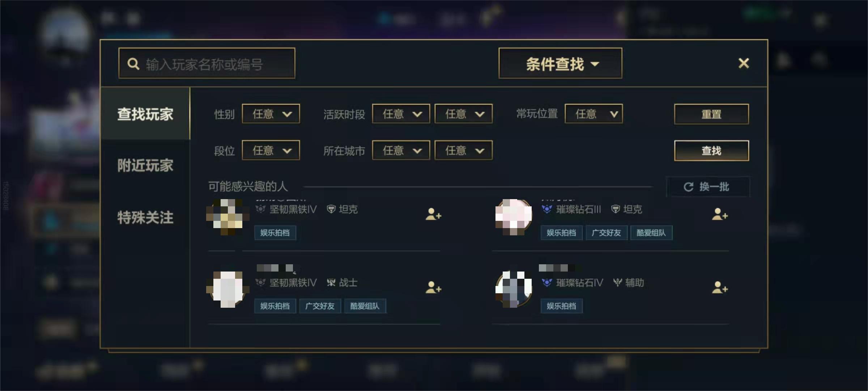Focus the 输入玩家名称或编号 search field
The width and height of the screenshot is (868, 391).
[x=207, y=63]
